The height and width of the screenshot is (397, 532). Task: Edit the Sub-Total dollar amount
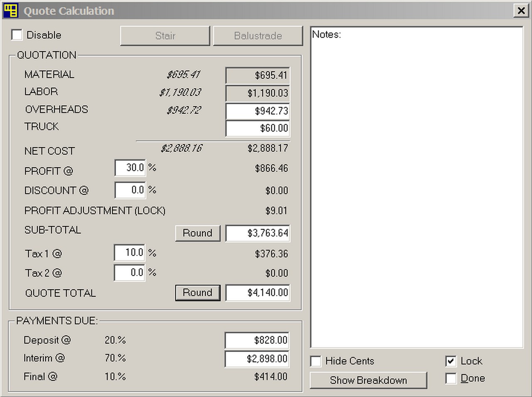(257, 233)
